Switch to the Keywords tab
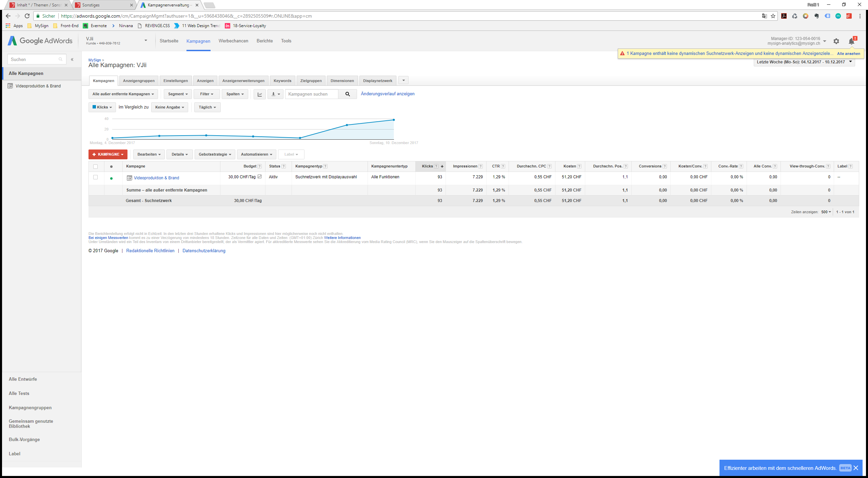868x478 pixels. point(282,81)
